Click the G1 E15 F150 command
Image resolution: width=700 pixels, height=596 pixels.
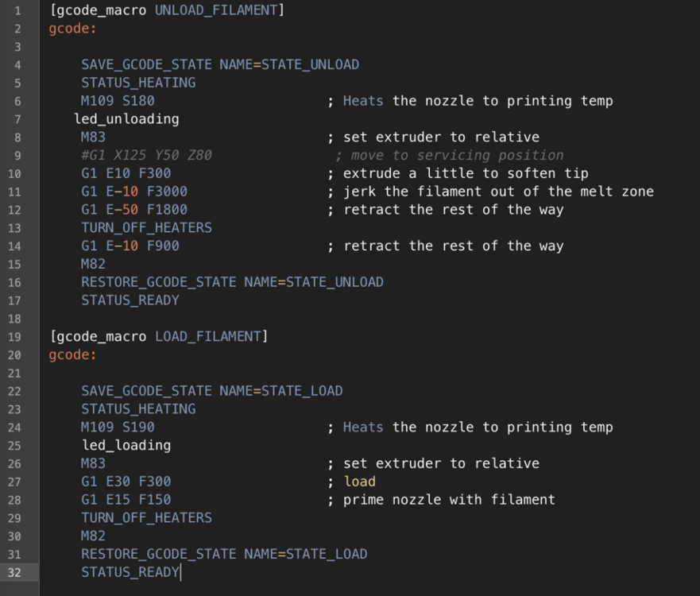(126, 500)
